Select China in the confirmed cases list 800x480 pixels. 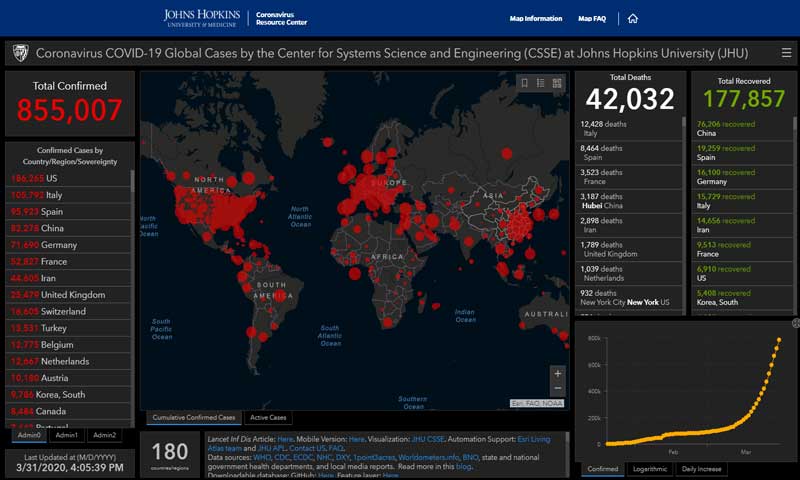[x=68, y=228]
